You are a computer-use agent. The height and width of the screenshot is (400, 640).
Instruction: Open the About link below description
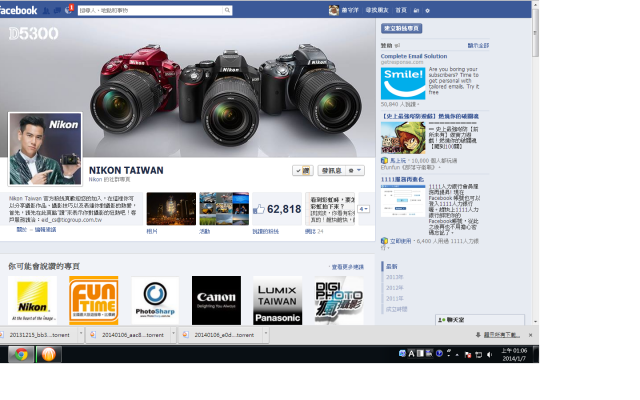[x=21, y=230]
